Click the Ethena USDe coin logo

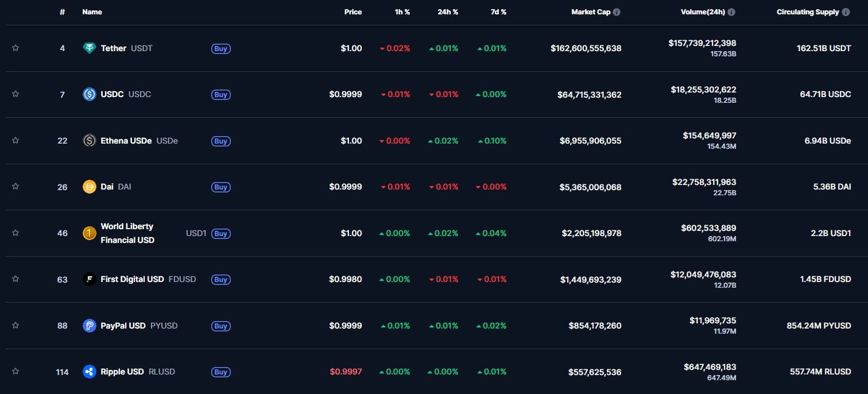[89, 141]
